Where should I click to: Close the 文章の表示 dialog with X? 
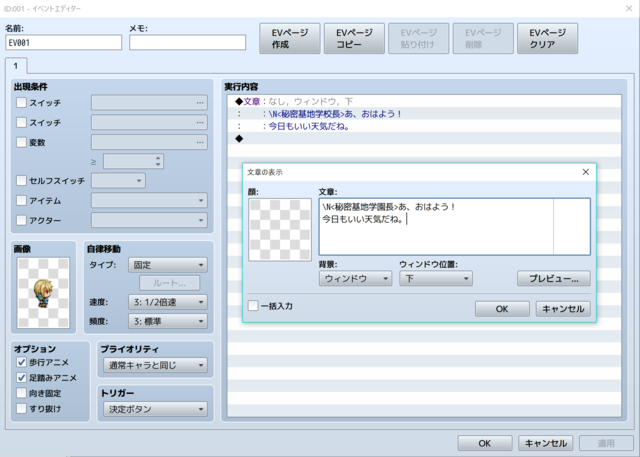click(x=586, y=172)
